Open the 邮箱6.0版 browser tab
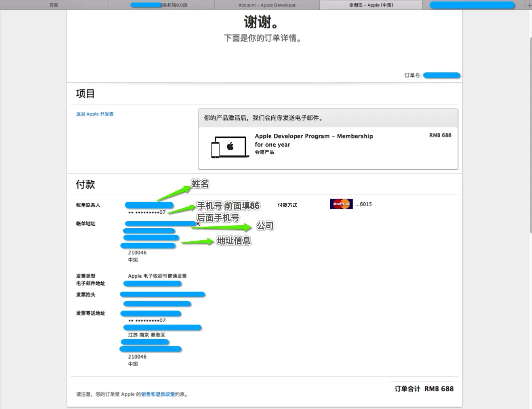This screenshot has height=409, width=532. coord(161,5)
